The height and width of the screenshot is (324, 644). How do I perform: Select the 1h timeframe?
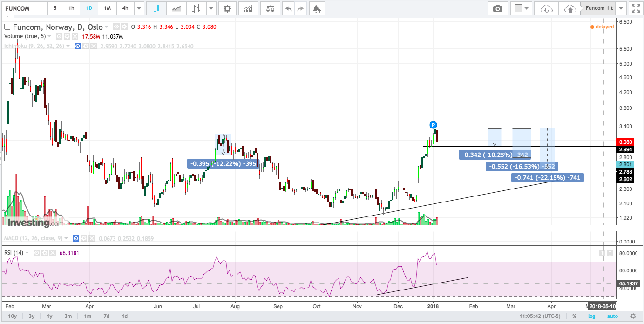(x=71, y=8)
